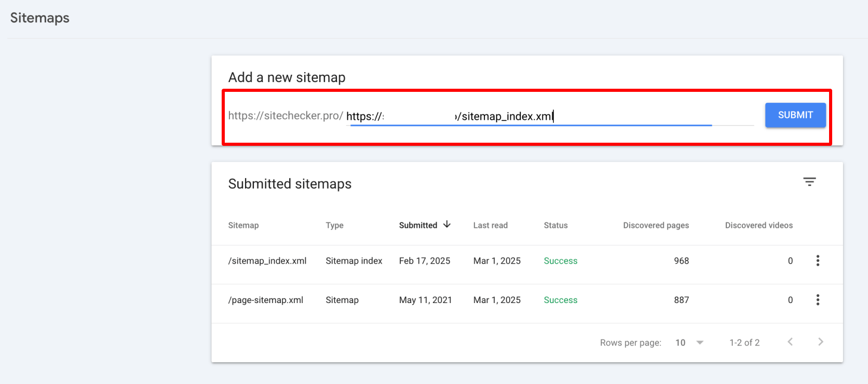Open the /sitemap_index.xml sitemap entry
This screenshot has height=384, width=868.
pos(267,260)
